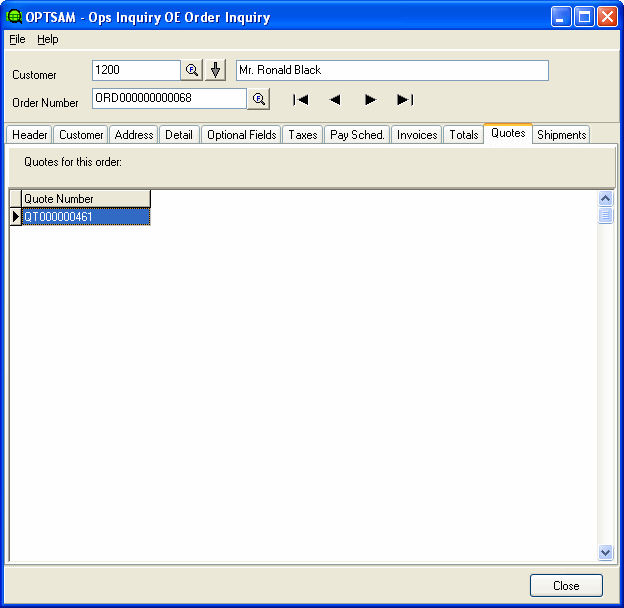The width and height of the screenshot is (624, 608).
Task: Click the scroll down arrow in quotes list
Action: point(605,551)
